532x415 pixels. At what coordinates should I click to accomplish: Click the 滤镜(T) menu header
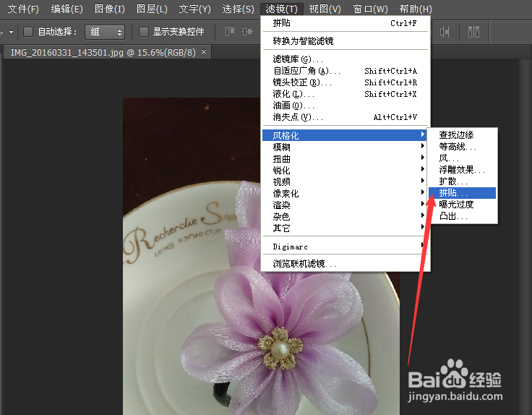click(x=281, y=9)
